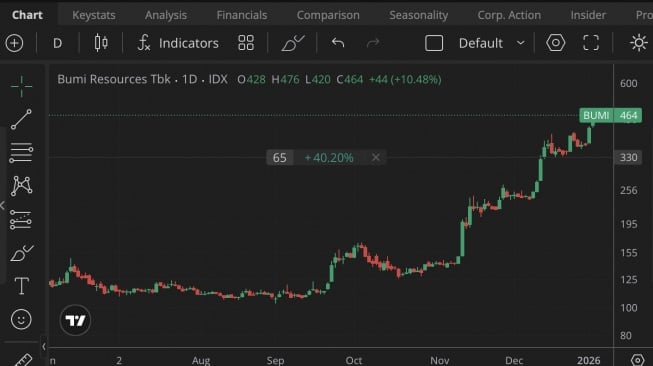This screenshot has height=366, width=653.
Task: Click the 256 price scale label
Action: [628, 190]
